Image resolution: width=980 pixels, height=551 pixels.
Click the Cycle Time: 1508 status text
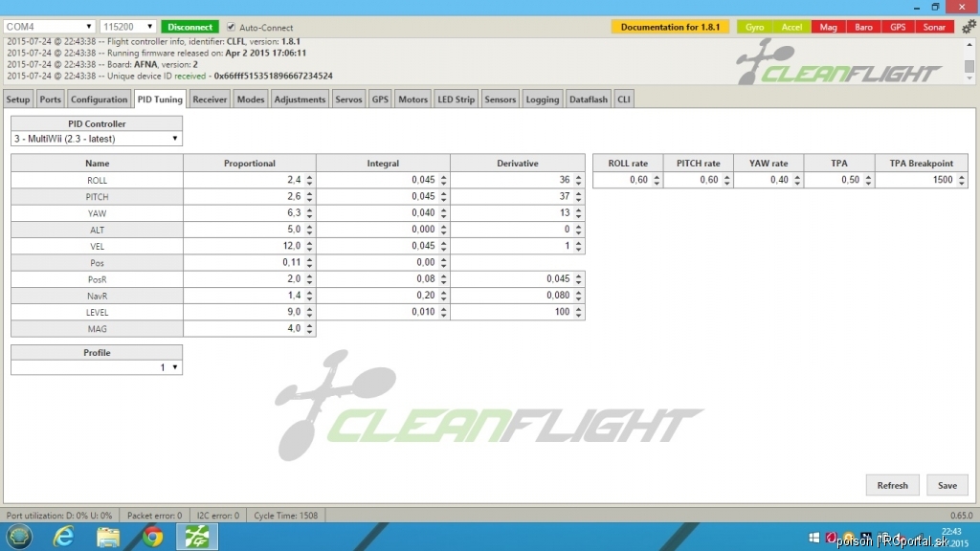coord(285,516)
